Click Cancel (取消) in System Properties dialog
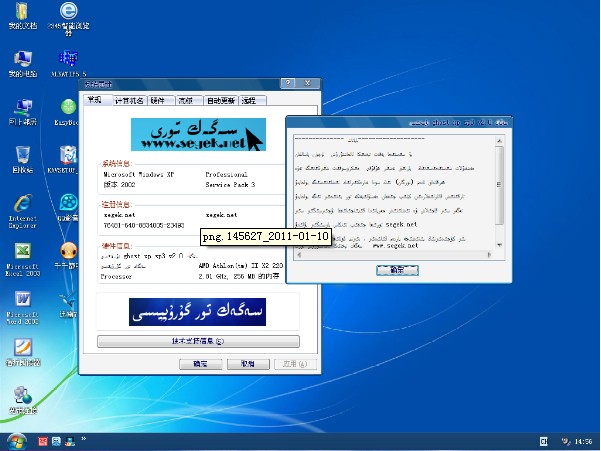 pos(248,364)
